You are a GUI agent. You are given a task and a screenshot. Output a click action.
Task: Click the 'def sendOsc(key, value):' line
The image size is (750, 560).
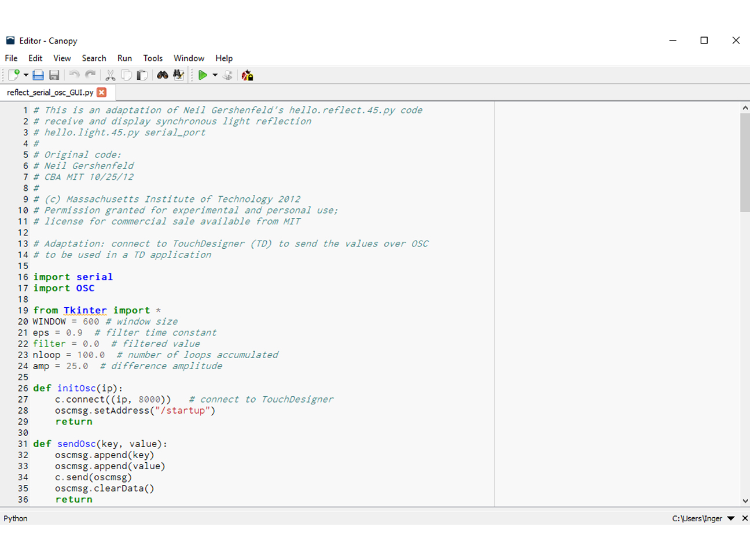tap(100, 444)
